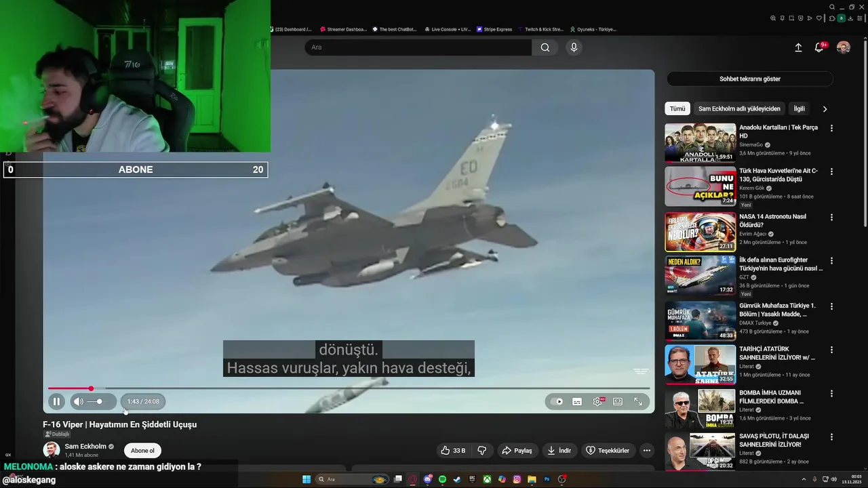Open Spotify from the taskbar
868x488 pixels.
[x=442, y=479]
